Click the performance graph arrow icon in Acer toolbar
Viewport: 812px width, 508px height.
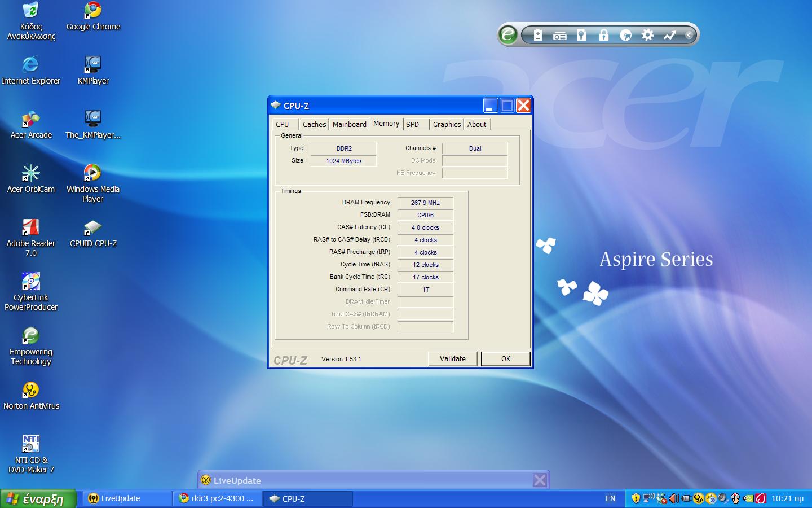(669, 35)
